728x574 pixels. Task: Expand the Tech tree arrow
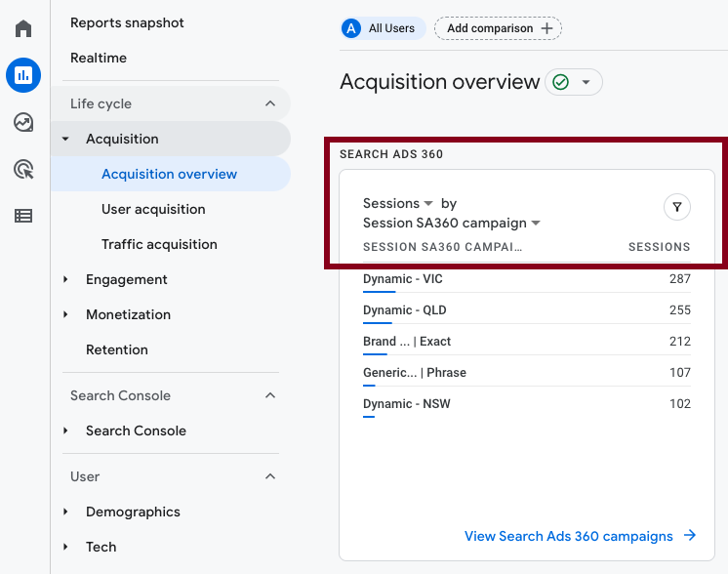(65, 547)
